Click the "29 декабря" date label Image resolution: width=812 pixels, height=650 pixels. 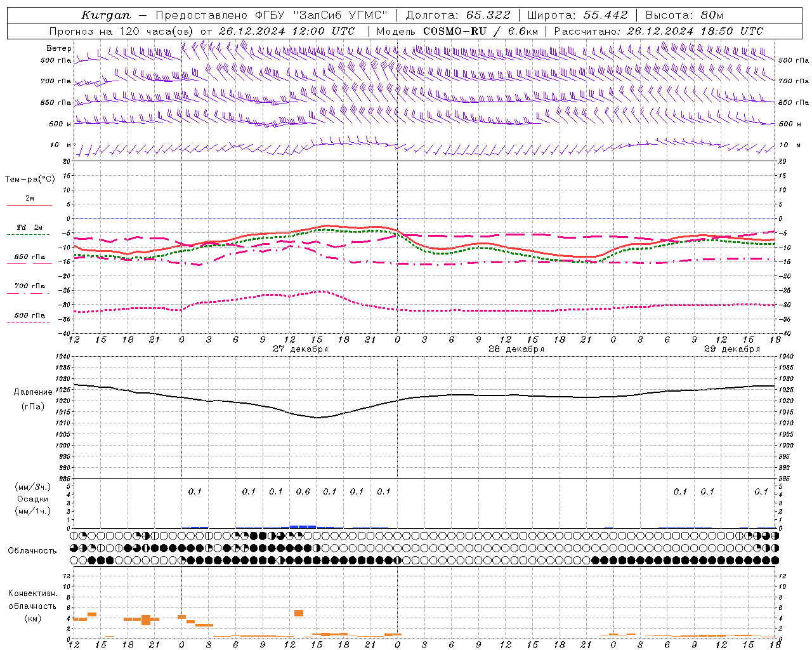click(x=731, y=349)
